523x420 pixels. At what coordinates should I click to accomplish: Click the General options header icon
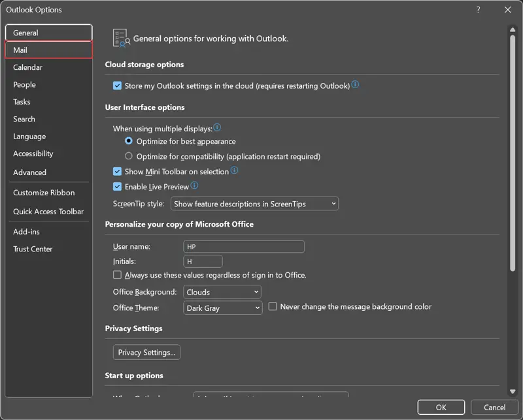pos(121,39)
